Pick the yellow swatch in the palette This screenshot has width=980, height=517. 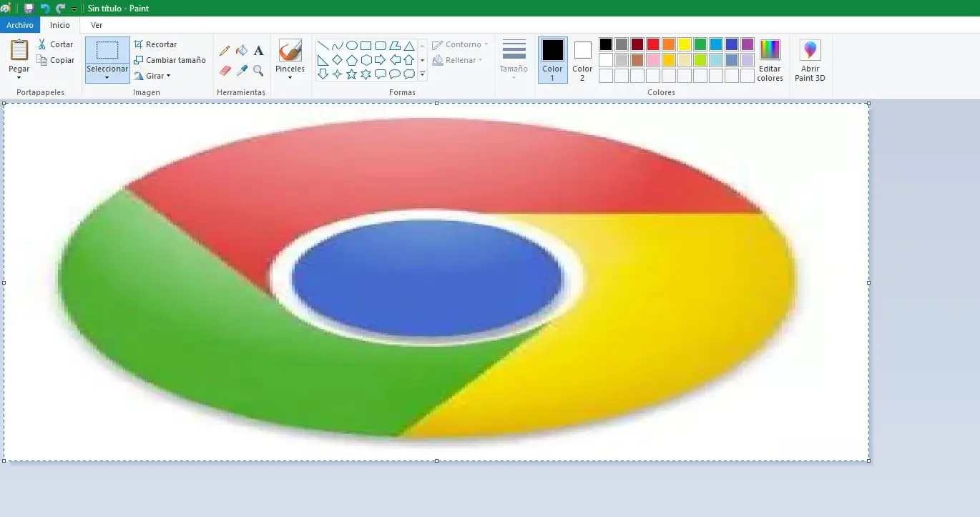click(x=685, y=44)
